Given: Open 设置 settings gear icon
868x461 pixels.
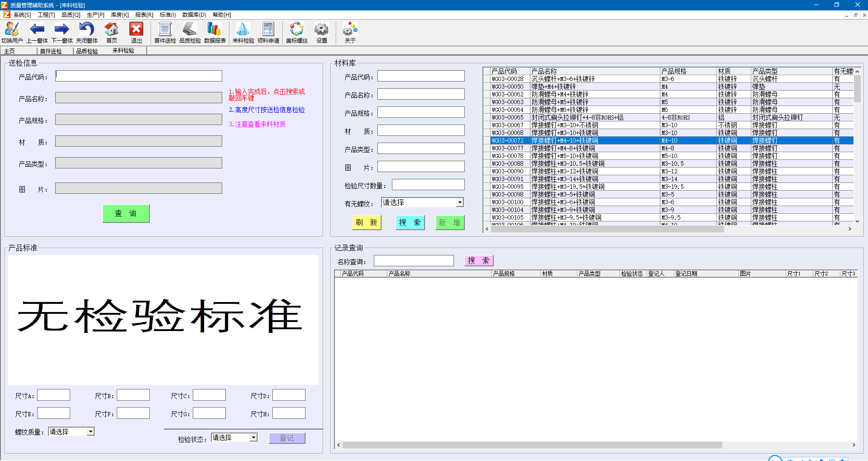Looking at the screenshot, I should coord(321,33).
